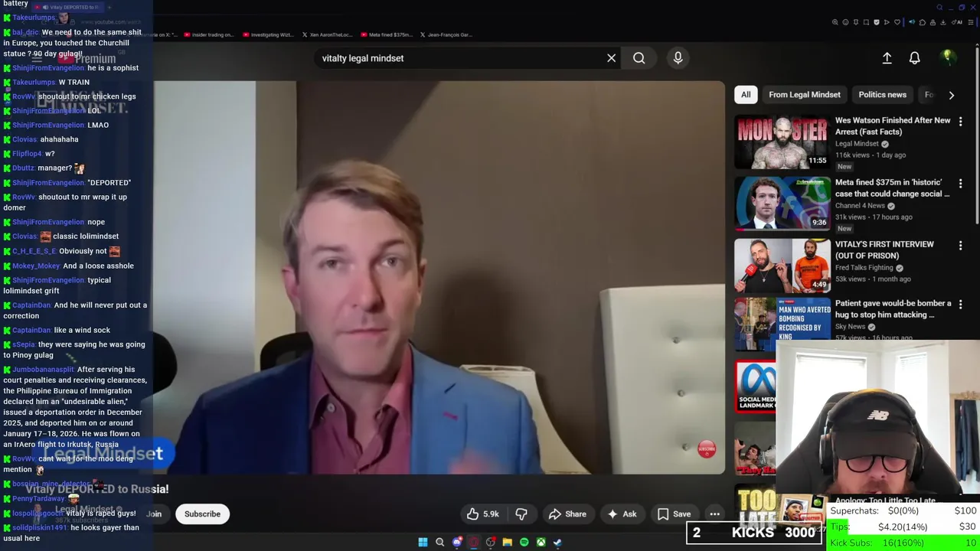The image size is (980, 551).
Task: Click the browser zoom magnifier icon
Action: [x=835, y=22]
